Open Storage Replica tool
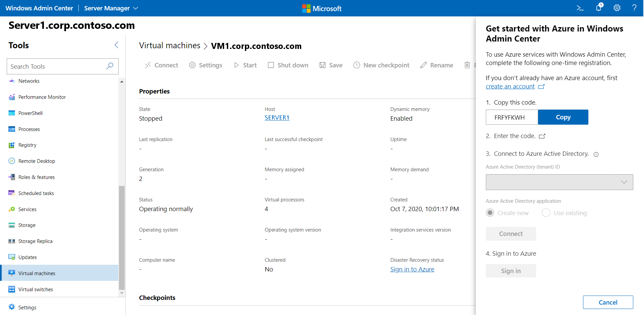Screen dimensions: 644x315 pos(35,241)
